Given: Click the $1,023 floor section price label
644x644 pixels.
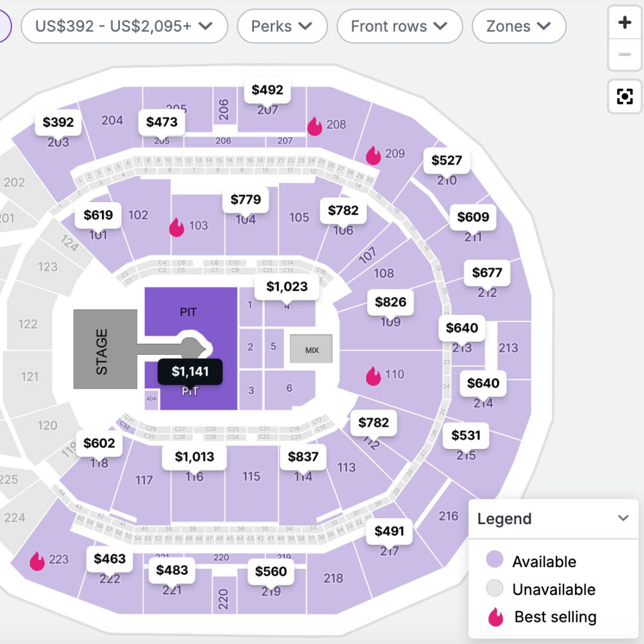Looking at the screenshot, I should click(287, 287).
